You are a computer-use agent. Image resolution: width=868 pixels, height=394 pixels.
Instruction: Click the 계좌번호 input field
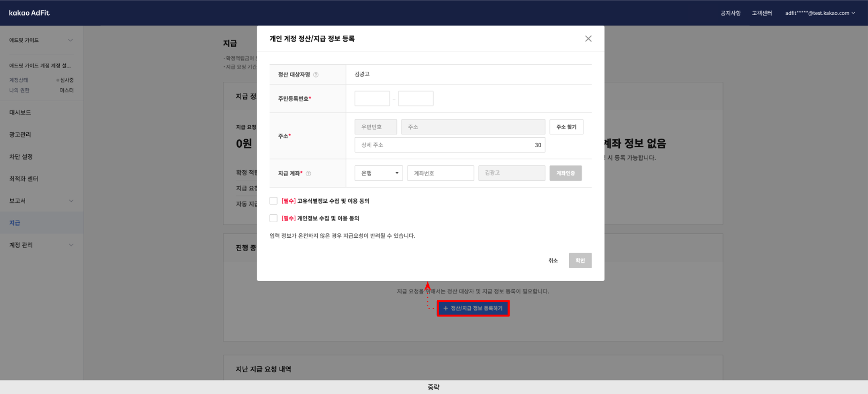(440, 173)
